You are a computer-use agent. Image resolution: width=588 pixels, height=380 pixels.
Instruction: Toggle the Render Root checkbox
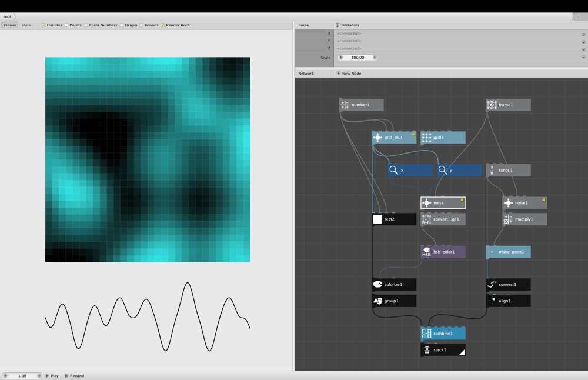[x=163, y=25]
